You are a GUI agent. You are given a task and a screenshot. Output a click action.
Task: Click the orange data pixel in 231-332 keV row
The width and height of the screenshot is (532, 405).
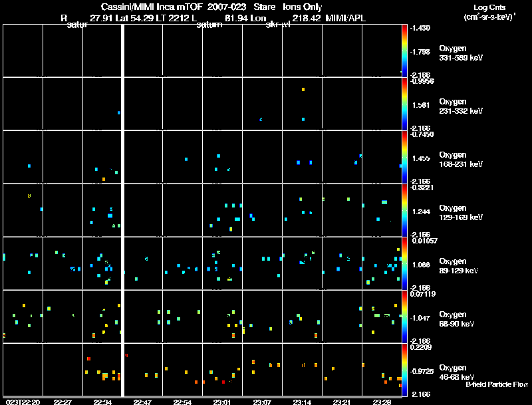click(303, 90)
